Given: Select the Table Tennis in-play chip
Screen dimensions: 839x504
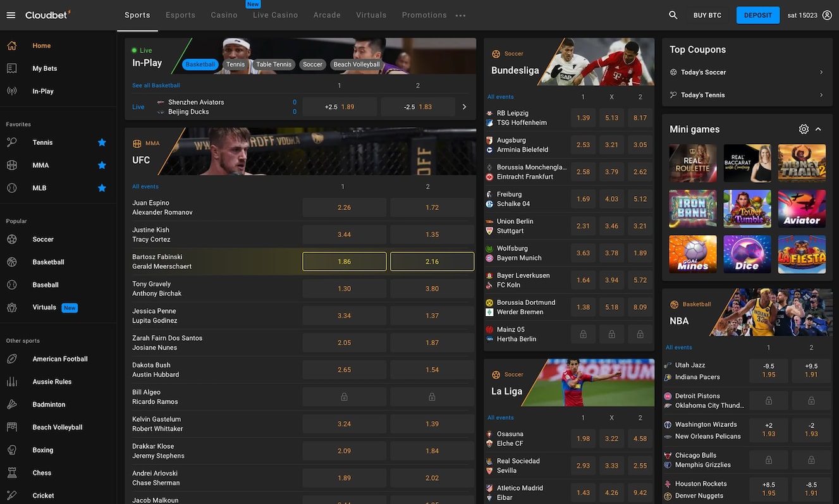Looking at the screenshot, I should (x=274, y=65).
